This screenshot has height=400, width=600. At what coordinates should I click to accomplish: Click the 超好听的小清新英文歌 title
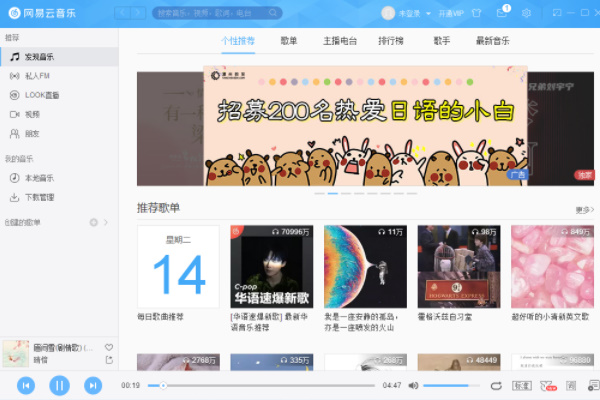pos(550,317)
